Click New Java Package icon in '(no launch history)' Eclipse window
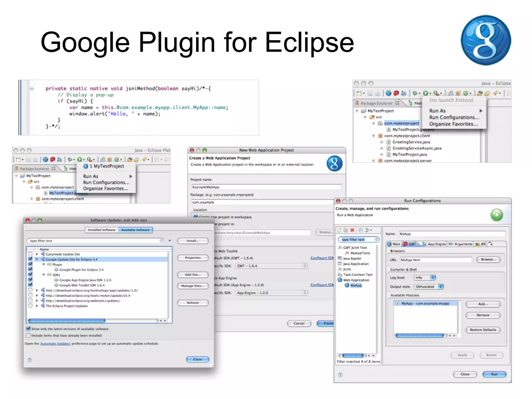 [458, 93]
